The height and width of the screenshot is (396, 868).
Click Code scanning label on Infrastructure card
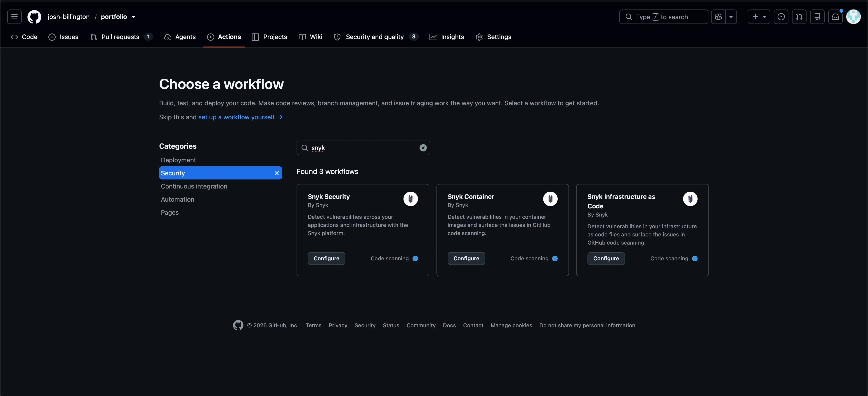point(669,258)
